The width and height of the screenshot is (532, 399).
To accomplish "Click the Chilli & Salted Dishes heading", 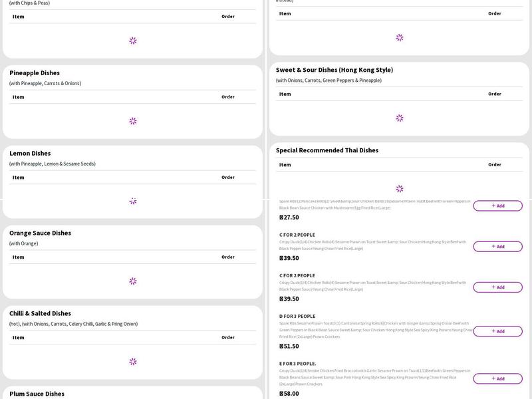I will 40,313.
